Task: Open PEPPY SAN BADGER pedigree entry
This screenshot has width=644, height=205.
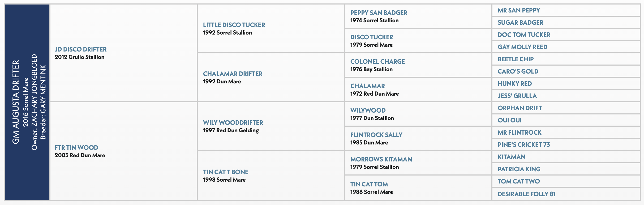Action: tap(379, 13)
